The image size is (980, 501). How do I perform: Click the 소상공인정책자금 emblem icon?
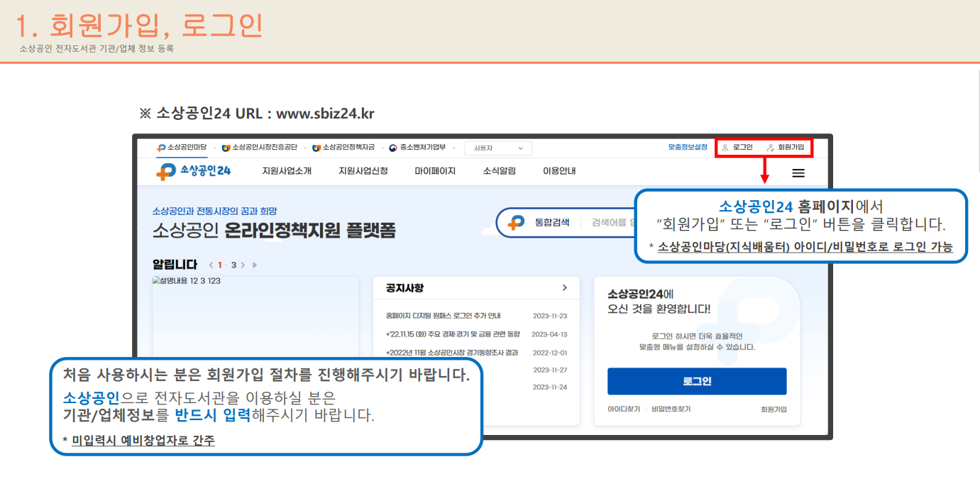[x=316, y=148]
